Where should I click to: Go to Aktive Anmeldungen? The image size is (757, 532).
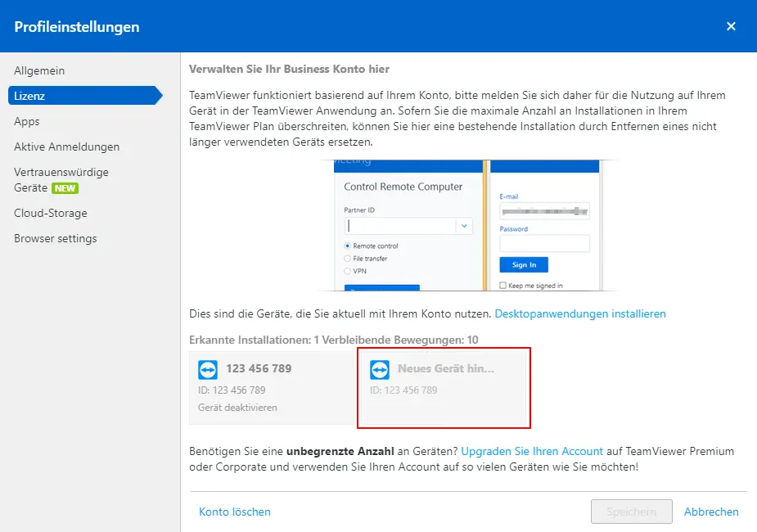(x=66, y=147)
